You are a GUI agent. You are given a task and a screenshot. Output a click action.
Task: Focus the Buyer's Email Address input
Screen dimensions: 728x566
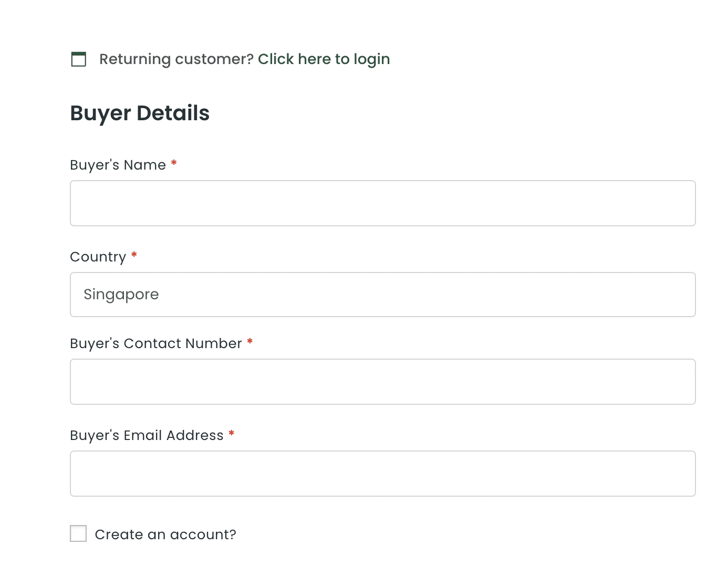pyautogui.click(x=382, y=474)
